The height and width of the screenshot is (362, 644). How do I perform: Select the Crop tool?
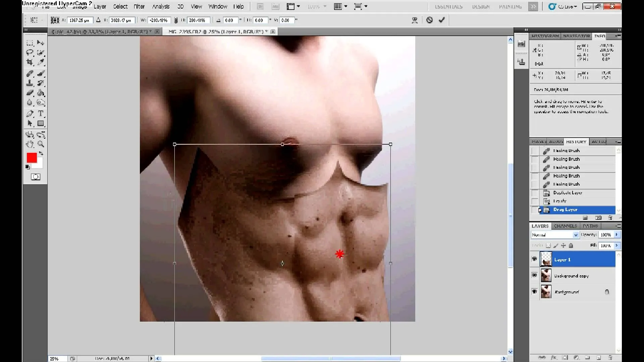[x=30, y=62]
